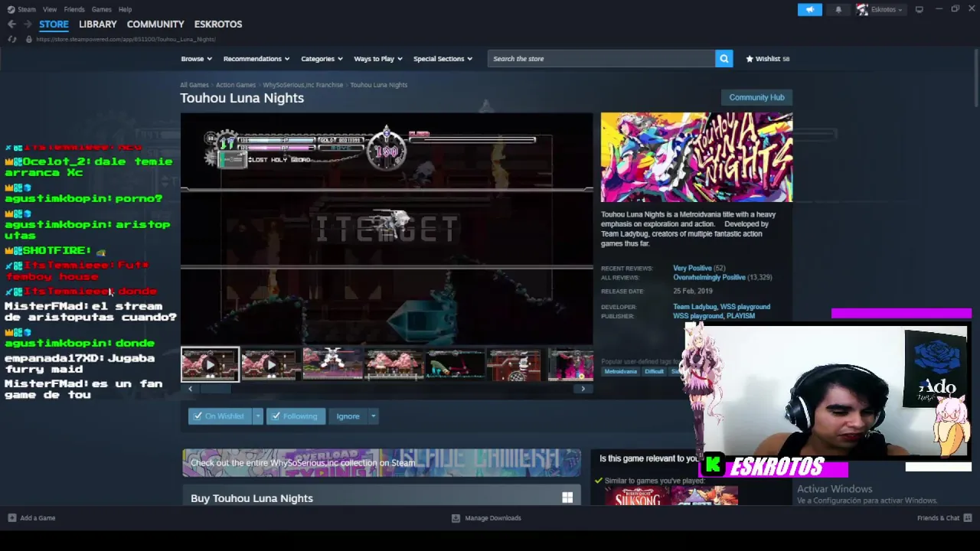The height and width of the screenshot is (551, 980).
Task: Click the Difficult tag
Action: coord(654,372)
